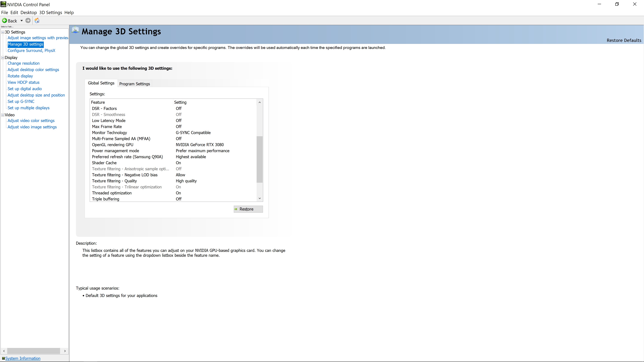This screenshot has width=644, height=362.
Task: Select the Shader Cache row
Action: click(173, 163)
